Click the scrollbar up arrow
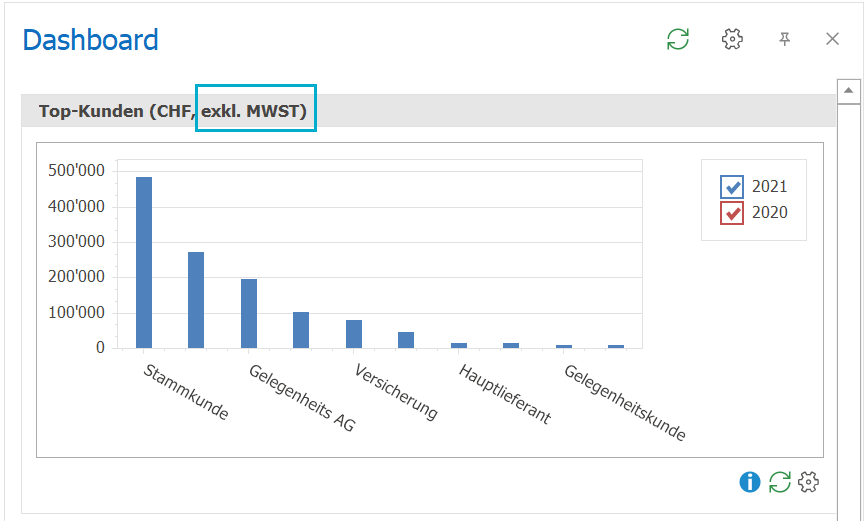 pos(848,91)
